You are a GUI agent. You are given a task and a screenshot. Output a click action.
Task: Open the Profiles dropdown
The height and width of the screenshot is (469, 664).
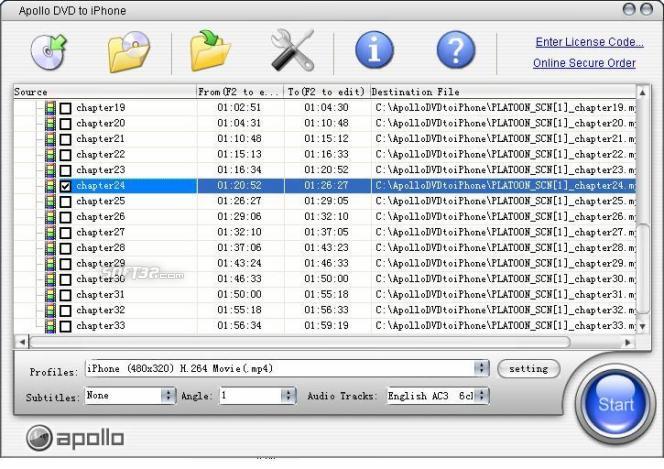[481, 368]
